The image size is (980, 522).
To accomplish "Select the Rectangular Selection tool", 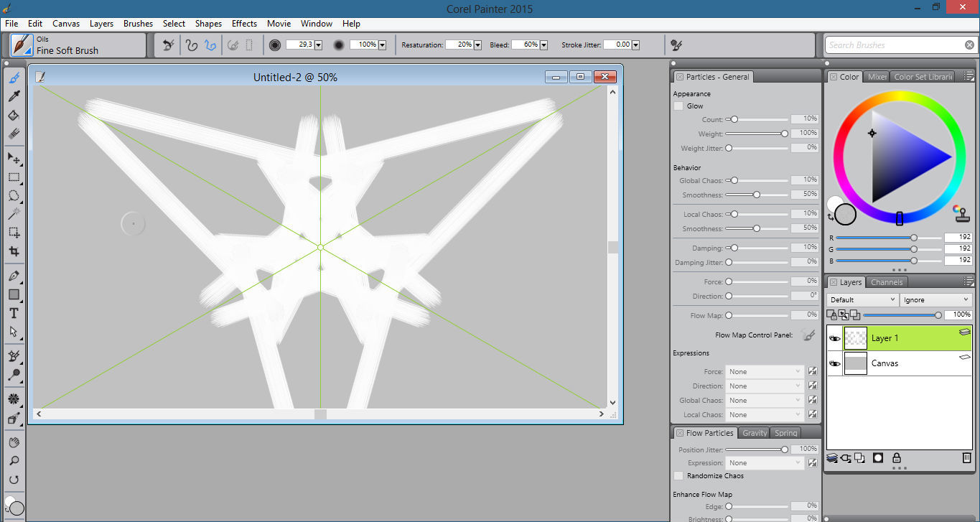I will pyautogui.click(x=14, y=177).
